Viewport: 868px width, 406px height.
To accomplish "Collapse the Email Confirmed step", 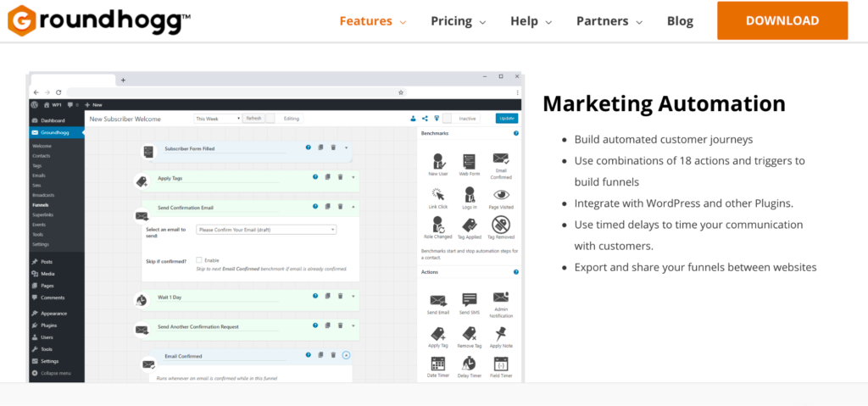I will [x=346, y=355].
